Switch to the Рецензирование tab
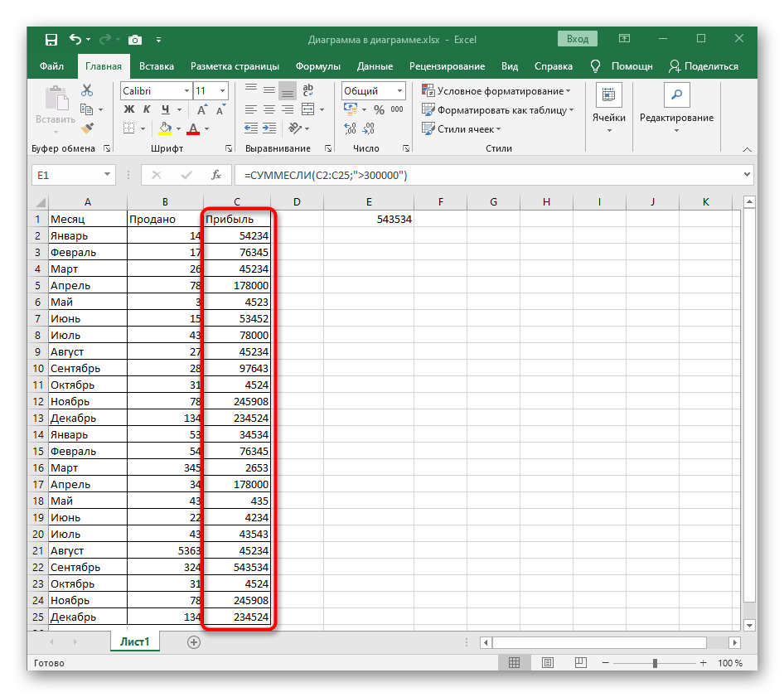784x697 pixels. pyautogui.click(x=447, y=66)
